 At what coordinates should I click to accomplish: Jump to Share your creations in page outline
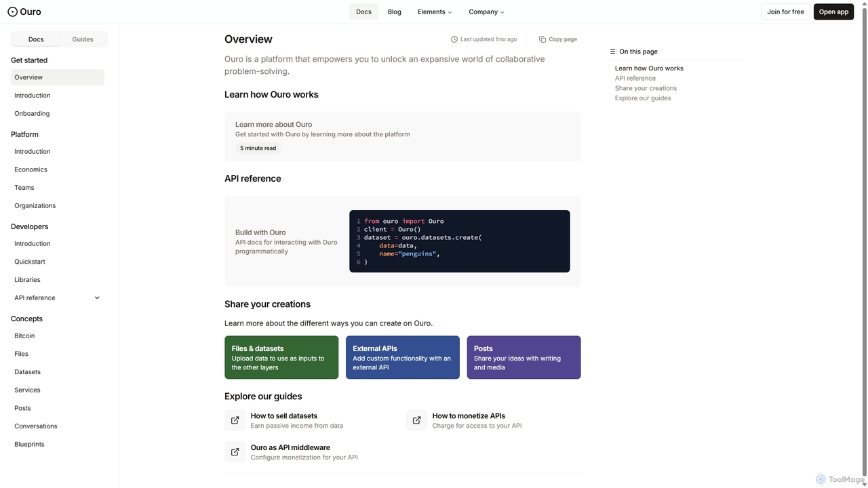pyautogui.click(x=646, y=88)
